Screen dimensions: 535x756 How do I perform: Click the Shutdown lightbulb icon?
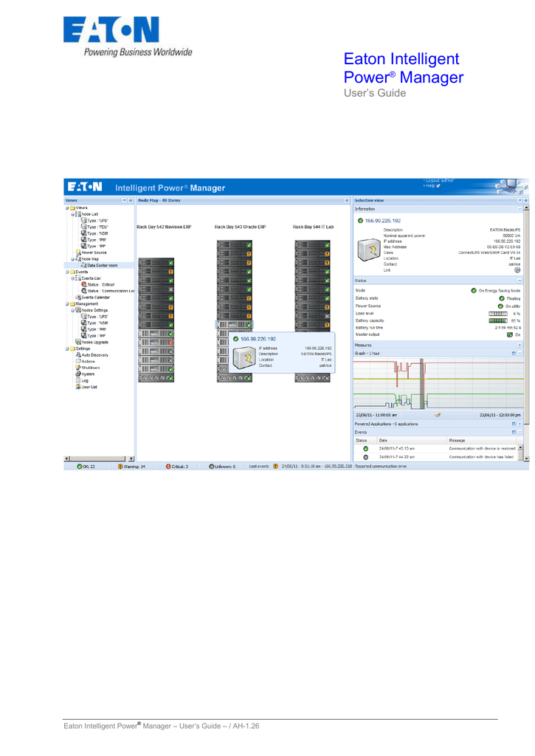click(x=78, y=368)
